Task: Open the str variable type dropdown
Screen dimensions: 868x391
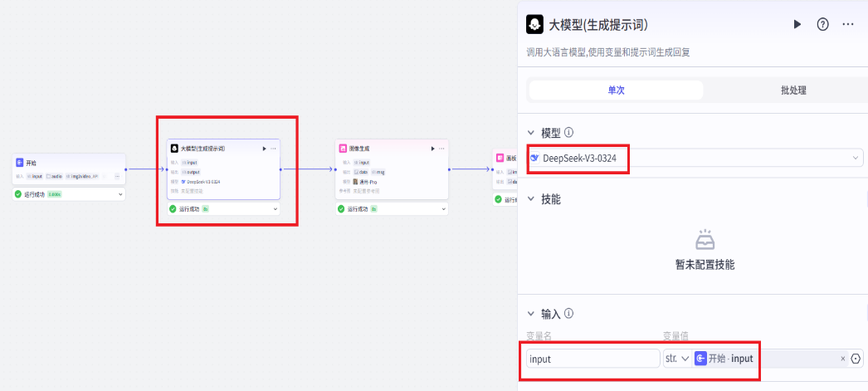Action: pos(676,359)
